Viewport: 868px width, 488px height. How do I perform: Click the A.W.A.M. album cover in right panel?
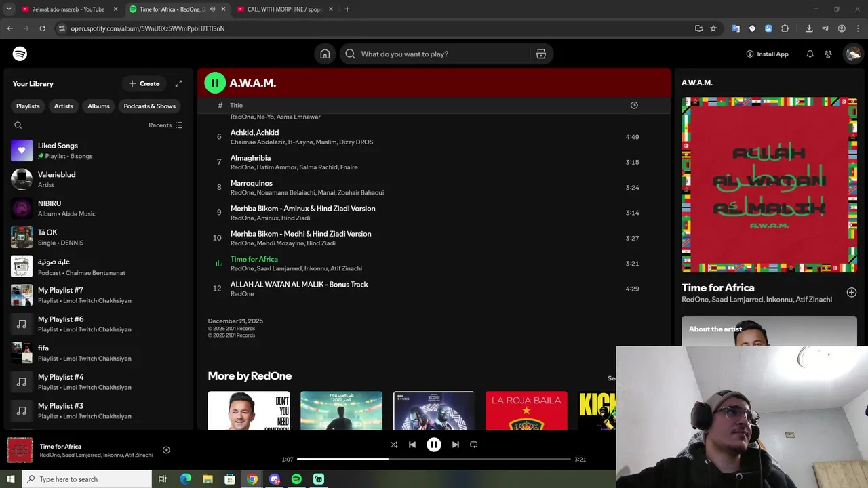(x=769, y=185)
